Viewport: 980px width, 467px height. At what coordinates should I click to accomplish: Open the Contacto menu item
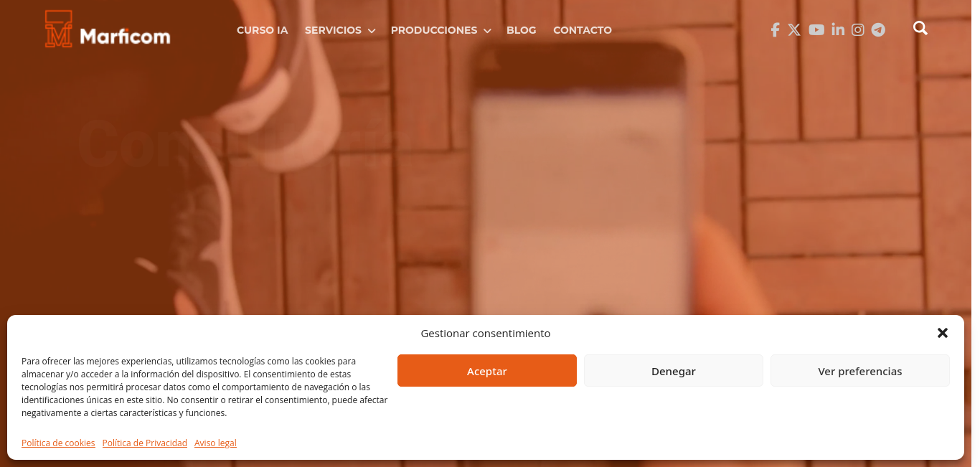point(583,30)
